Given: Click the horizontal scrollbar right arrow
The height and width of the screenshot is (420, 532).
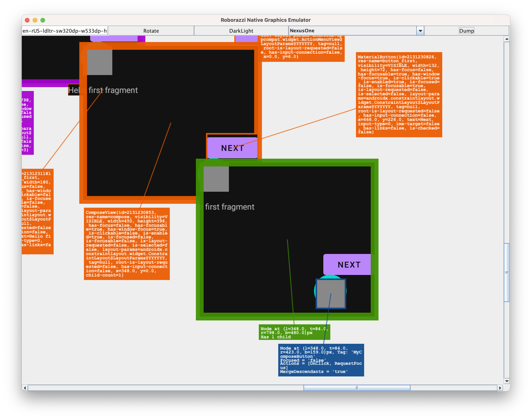Looking at the screenshot, I should (501, 388).
